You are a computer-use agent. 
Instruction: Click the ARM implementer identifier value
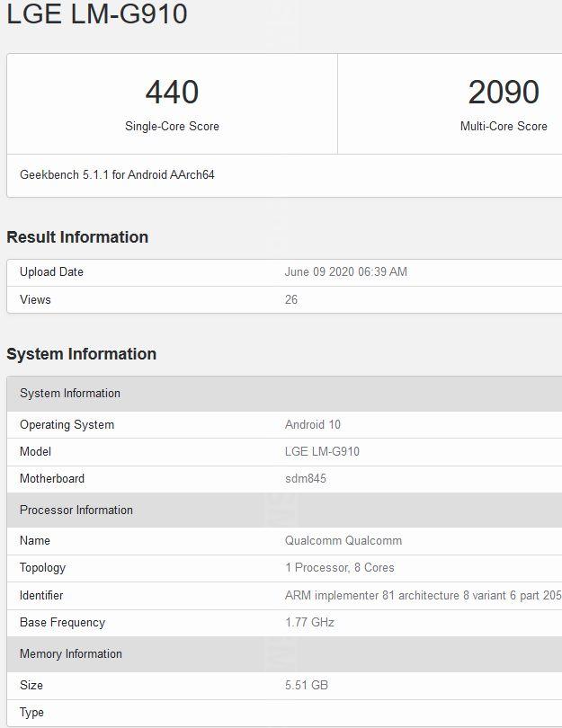coord(423,596)
